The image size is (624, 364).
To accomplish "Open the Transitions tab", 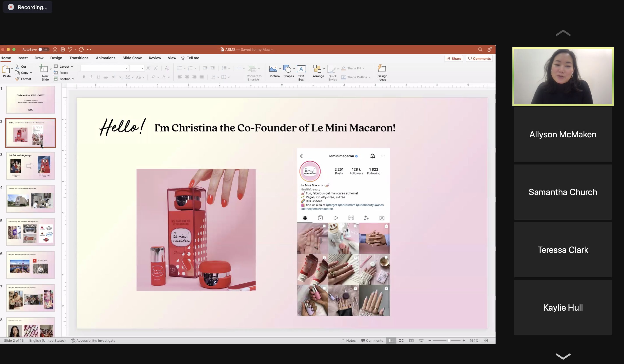I will [79, 58].
